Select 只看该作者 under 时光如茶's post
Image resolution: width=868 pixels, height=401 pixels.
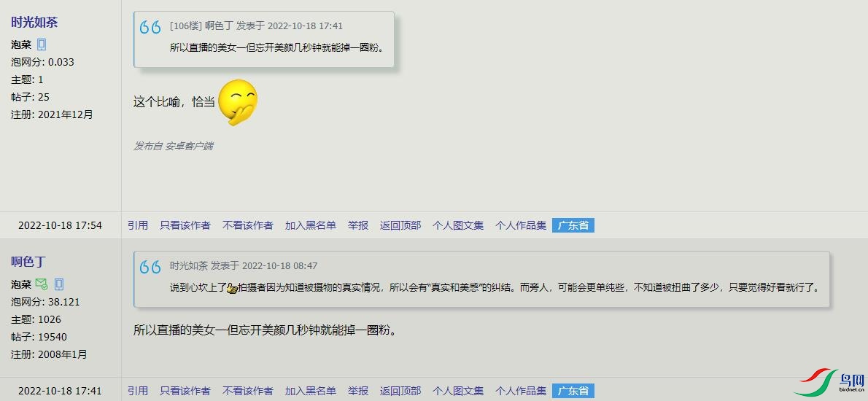pyautogui.click(x=185, y=225)
